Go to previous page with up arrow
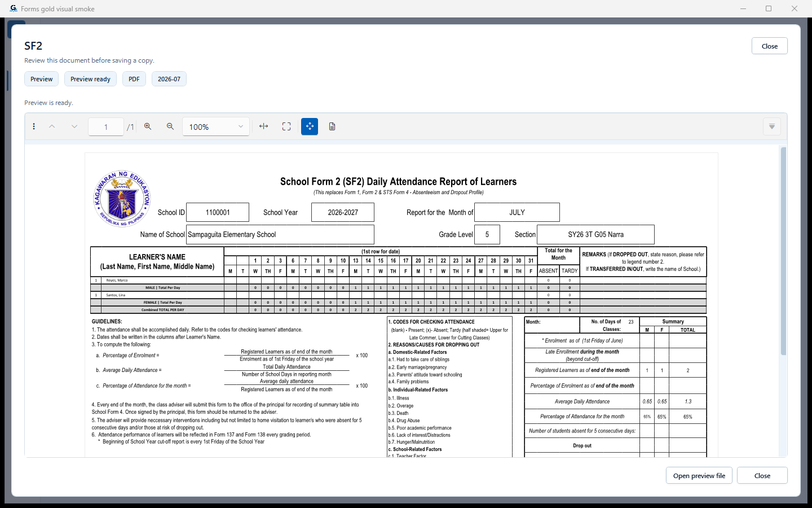 pos(52,126)
